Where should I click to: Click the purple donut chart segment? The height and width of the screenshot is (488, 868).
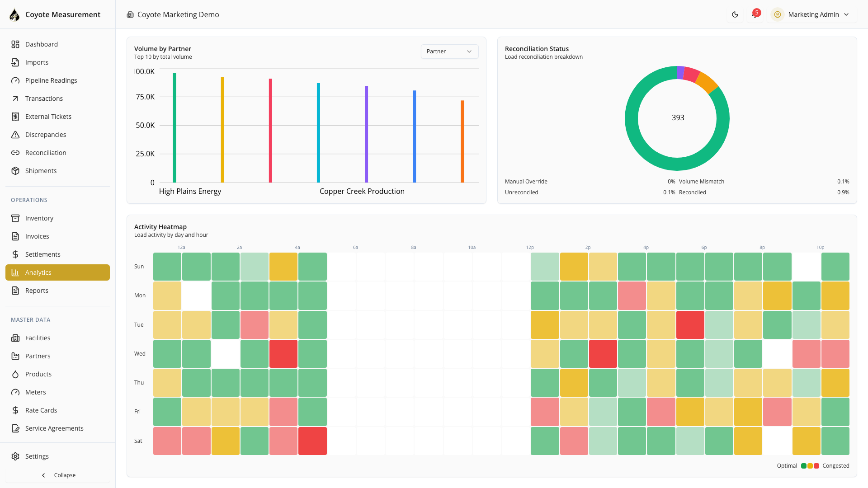pyautogui.click(x=680, y=73)
